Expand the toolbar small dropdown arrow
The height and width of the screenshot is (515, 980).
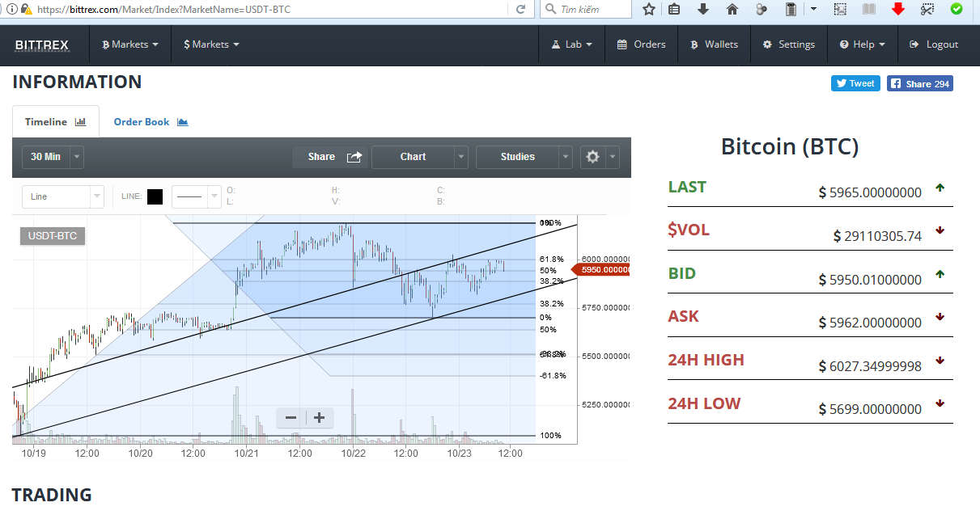point(813,9)
